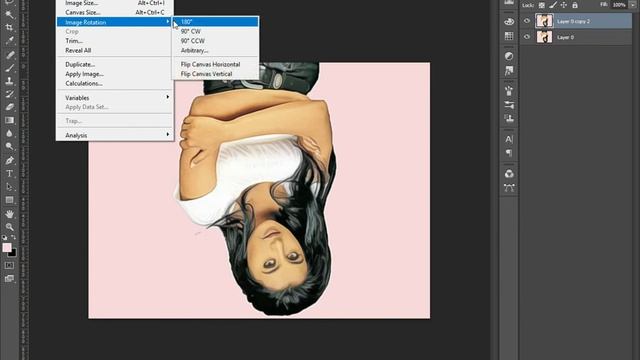Open the Paragraph panel icon
Viewport: 640px width, 360px height.
point(509,153)
